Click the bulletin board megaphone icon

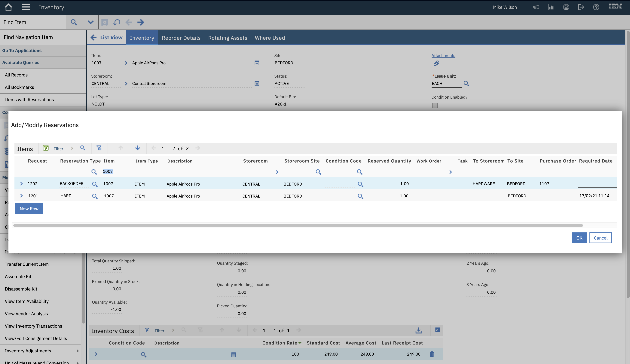click(536, 7)
